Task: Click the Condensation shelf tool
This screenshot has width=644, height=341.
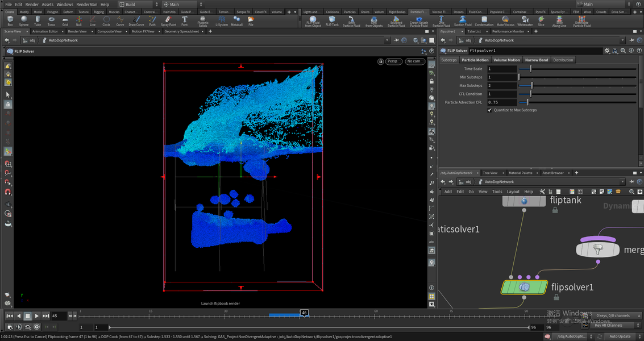Action: pyautogui.click(x=484, y=21)
